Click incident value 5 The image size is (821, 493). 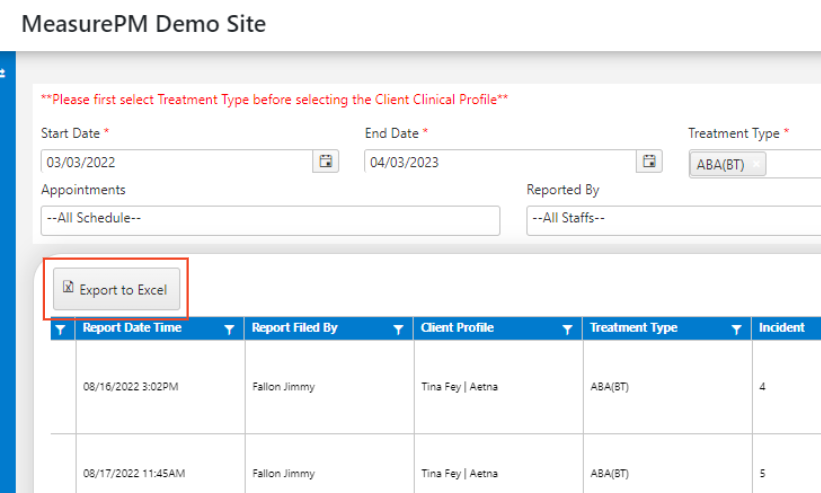point(762,474)
